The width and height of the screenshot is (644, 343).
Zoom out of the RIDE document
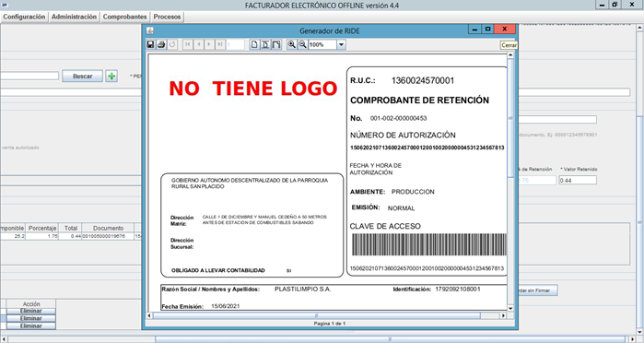click(302, 44)
